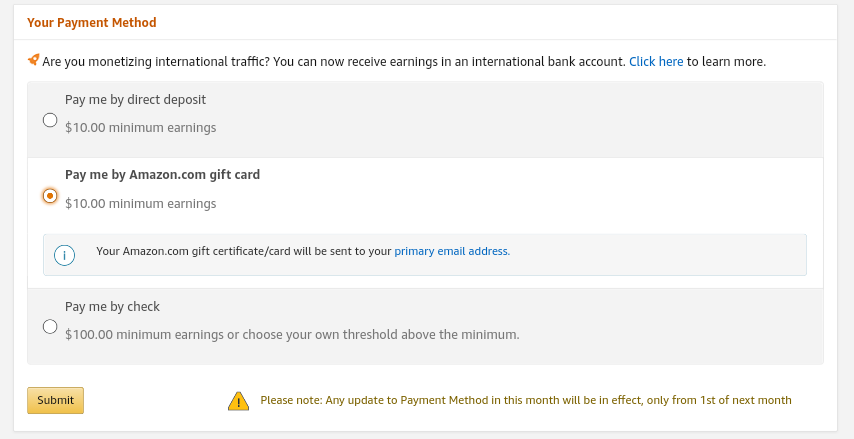Click the 'Pay me by check' label
This screenshot has width=854, height=439.
click(x=112, y=306)
